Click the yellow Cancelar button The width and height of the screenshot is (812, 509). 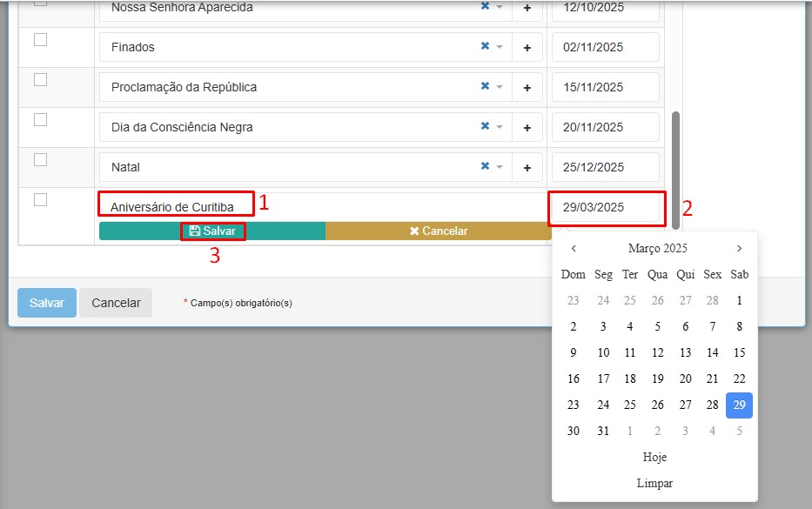[x=438, y=231]
